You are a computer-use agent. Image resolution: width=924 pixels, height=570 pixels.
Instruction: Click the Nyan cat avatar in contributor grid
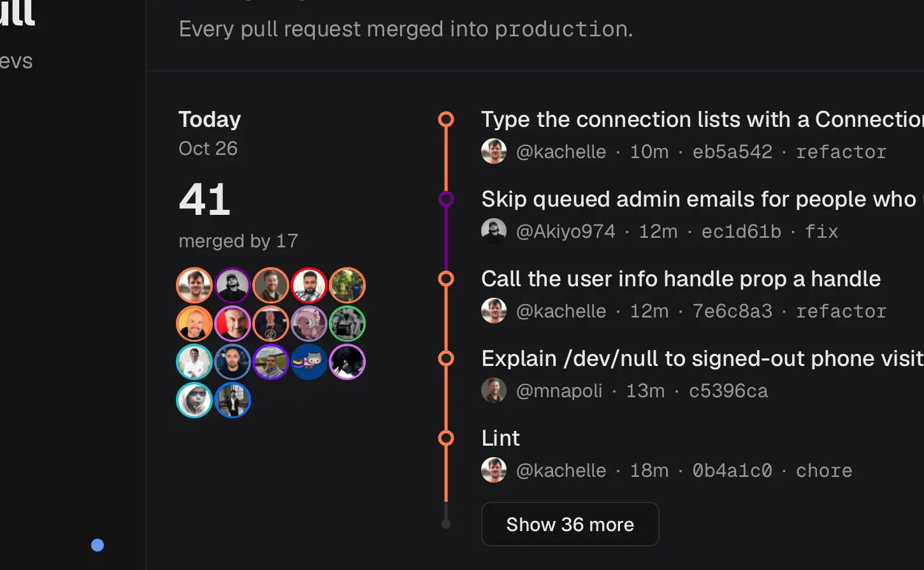[309, 362]
